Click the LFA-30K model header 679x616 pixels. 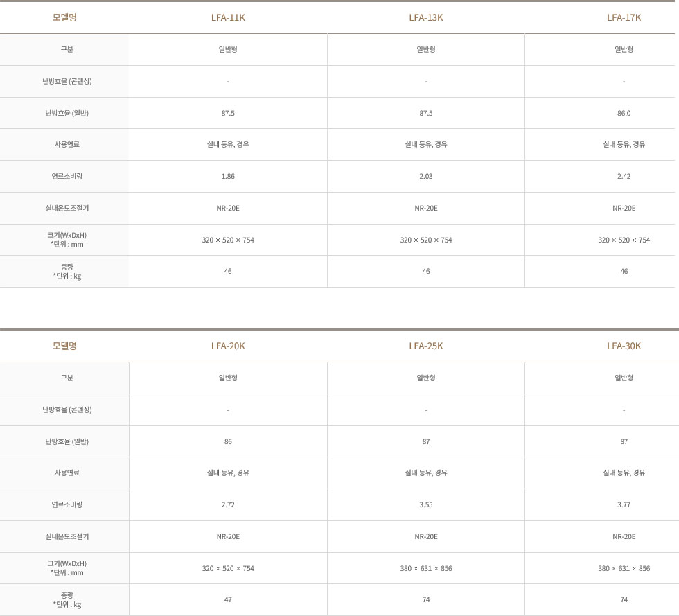tap(624, 346)
